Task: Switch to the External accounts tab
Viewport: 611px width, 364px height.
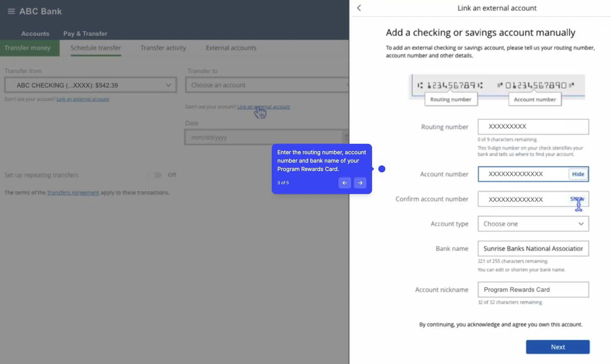Action: pyautogui.click(x=231, y=48)
